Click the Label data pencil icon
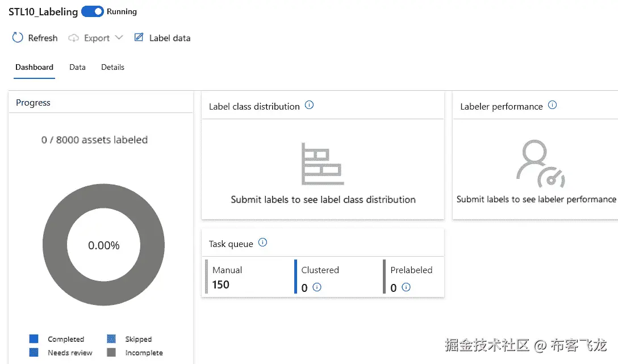The height and width of the screenshot is (364, 618). click(139, 37)
